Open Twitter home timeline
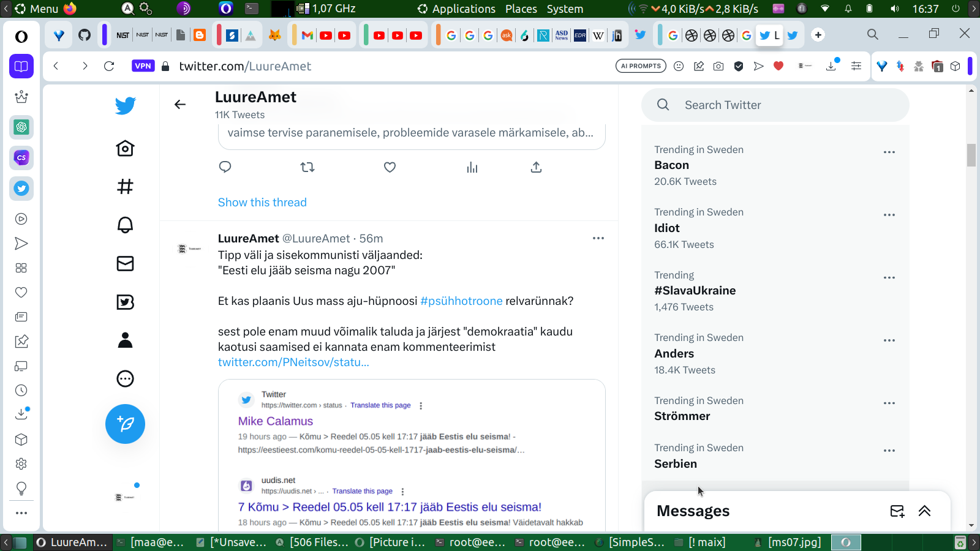 125,148
